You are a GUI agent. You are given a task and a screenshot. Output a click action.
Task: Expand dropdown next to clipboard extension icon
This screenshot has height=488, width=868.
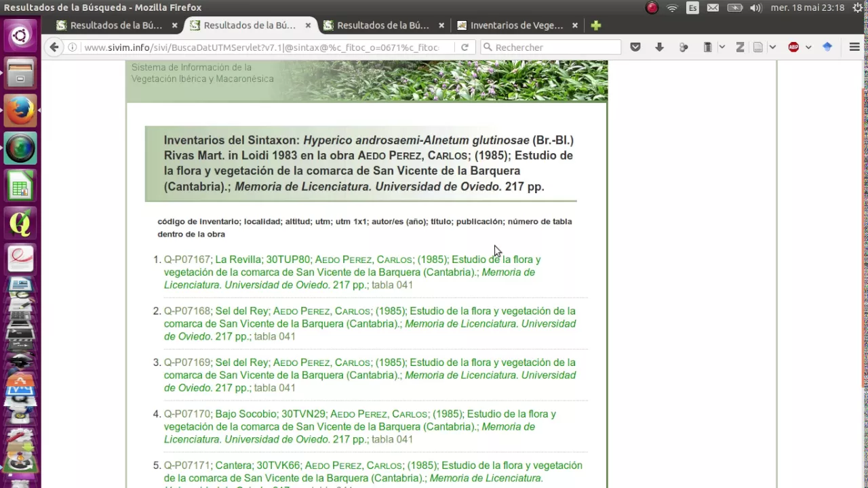click(x=722, y=47)
